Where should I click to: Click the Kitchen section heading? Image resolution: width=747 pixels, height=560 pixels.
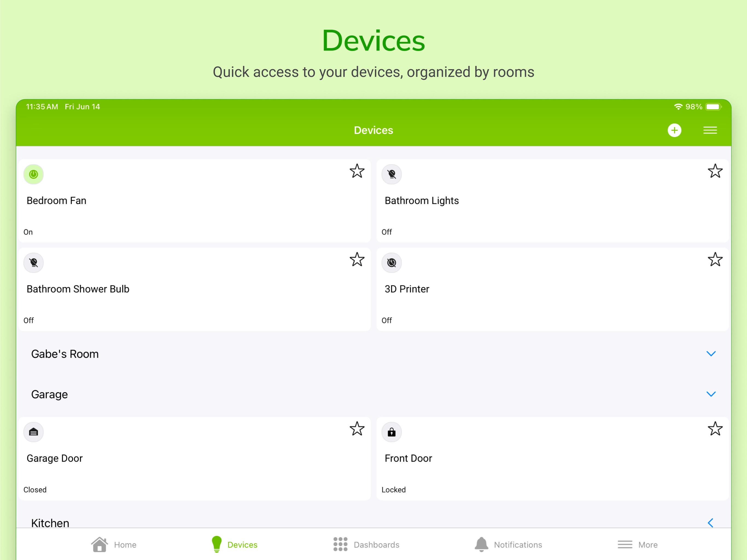pos(50,523)
